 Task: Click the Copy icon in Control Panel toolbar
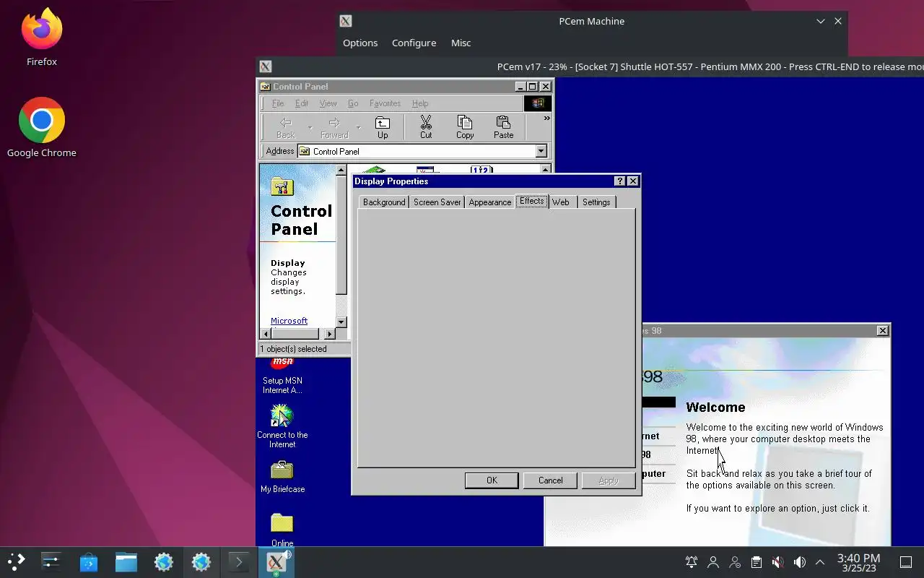[465, 127]
